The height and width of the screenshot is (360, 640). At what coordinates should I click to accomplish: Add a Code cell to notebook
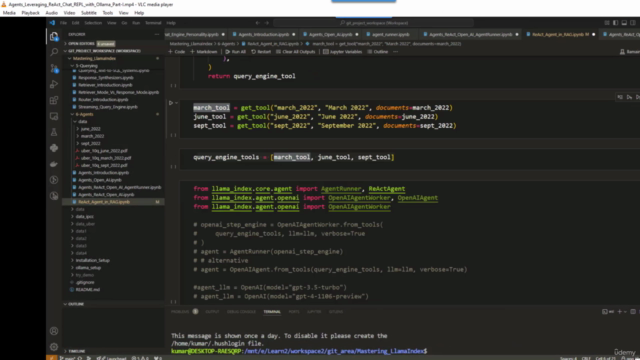point(177,52)
